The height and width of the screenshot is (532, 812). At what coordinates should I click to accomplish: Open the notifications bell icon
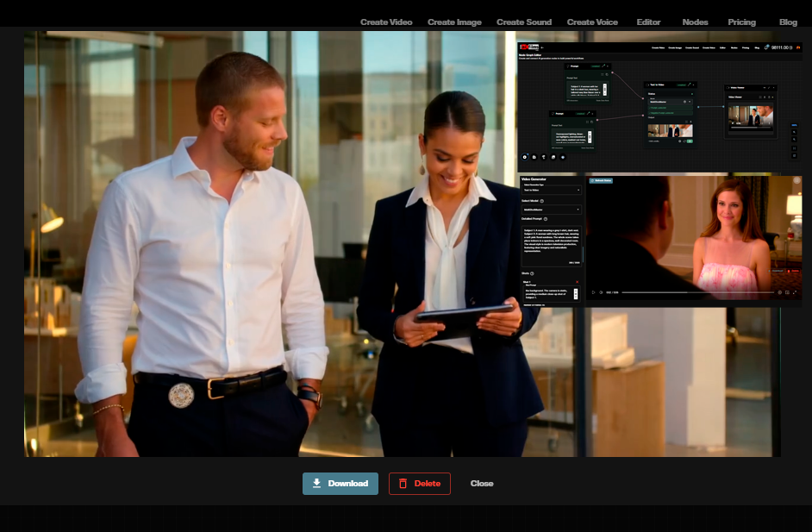pyautogui.click(x=765, y=47)
